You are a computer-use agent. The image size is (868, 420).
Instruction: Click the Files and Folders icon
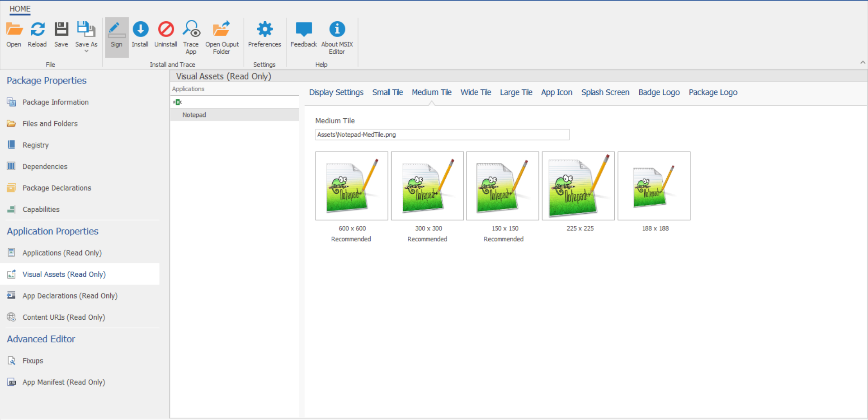click(11, 123)
